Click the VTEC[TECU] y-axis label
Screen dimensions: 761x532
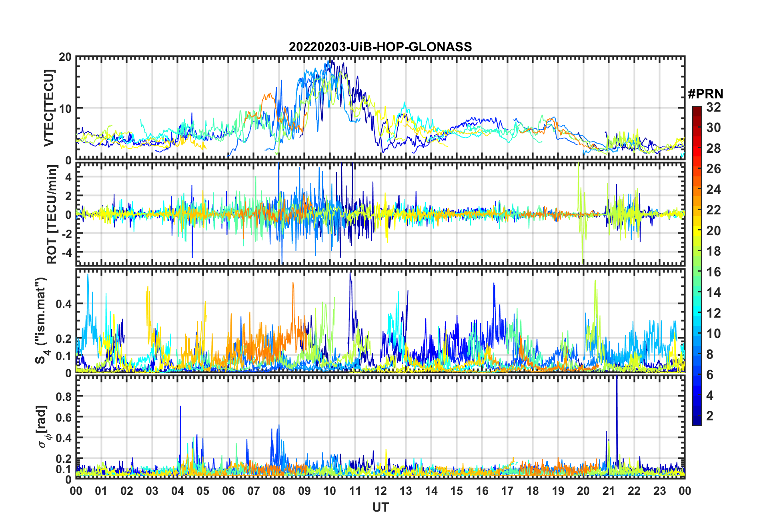49,108
